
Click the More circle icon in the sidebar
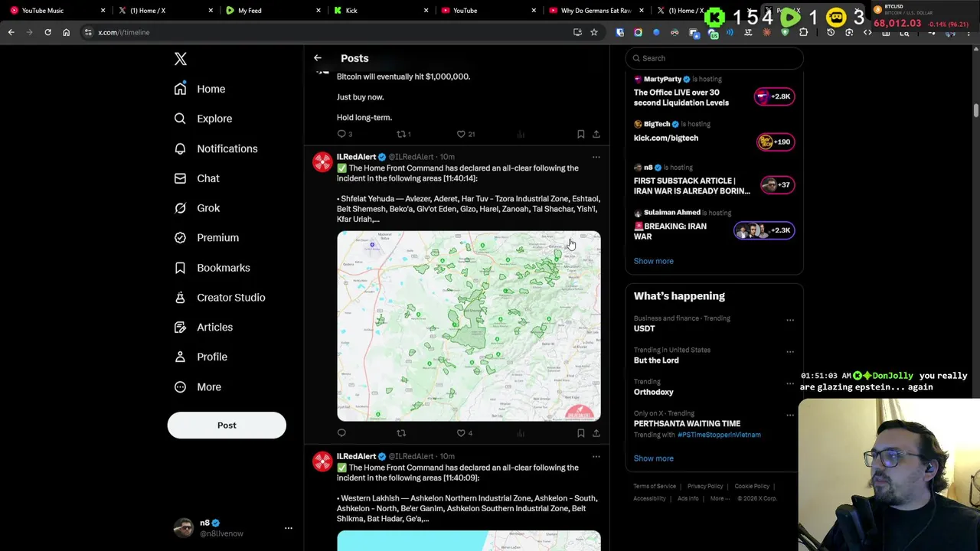click(x=180, y=386)
